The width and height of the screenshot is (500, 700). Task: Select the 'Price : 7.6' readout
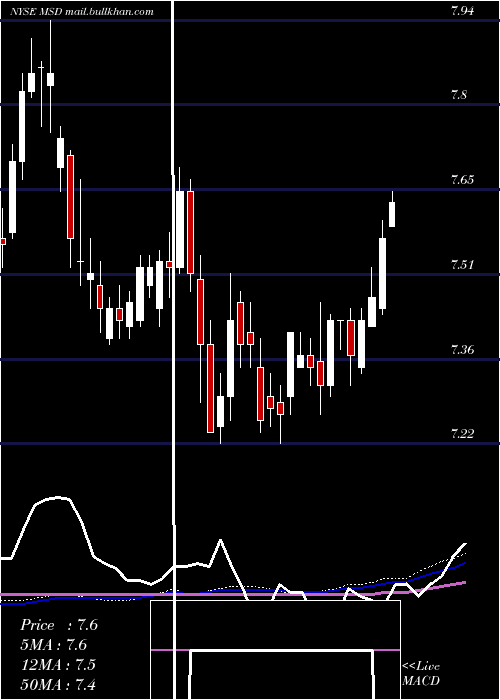point(59,625)
